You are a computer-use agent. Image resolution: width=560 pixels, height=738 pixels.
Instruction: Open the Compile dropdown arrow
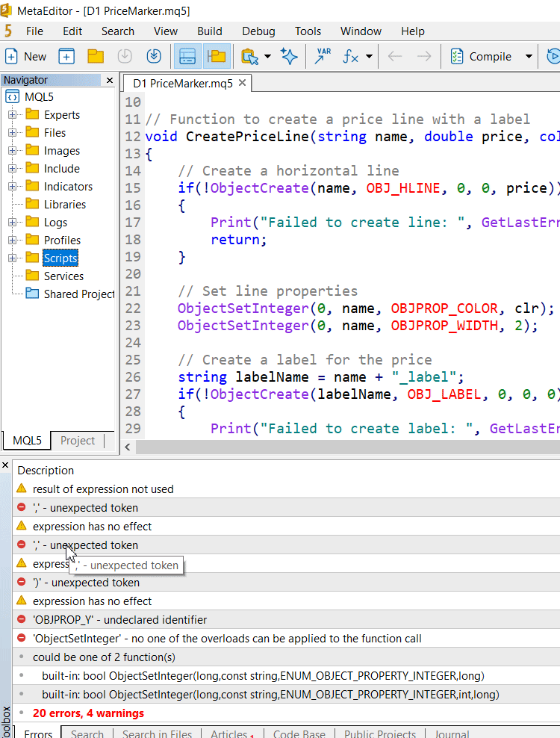coord(529,57)
